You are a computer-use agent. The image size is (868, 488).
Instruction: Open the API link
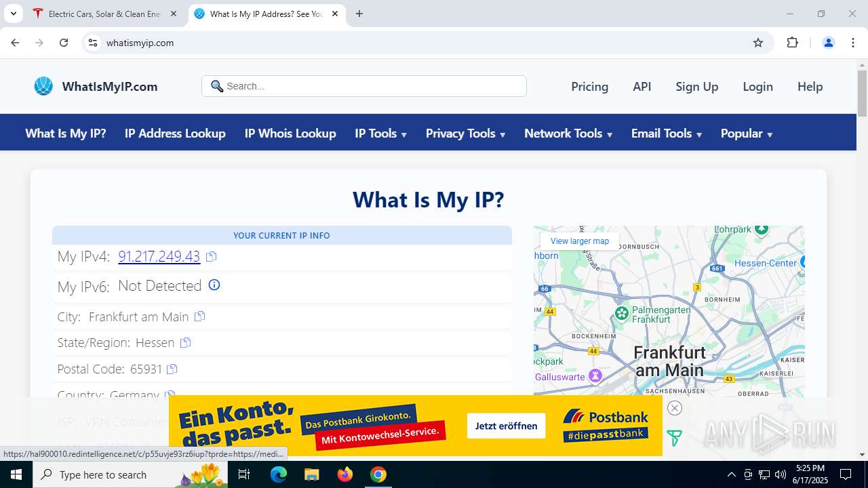coord(642,86)
